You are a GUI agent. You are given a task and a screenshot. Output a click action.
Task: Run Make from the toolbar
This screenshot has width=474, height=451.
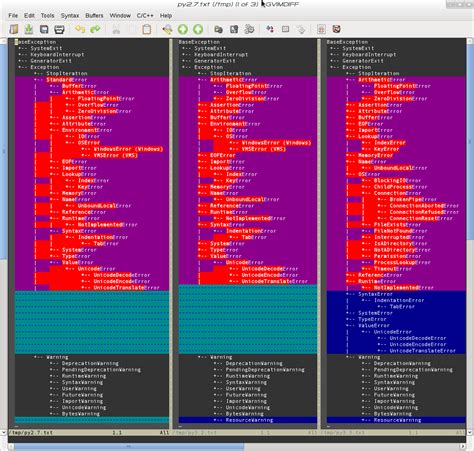(x=270, y=29)
